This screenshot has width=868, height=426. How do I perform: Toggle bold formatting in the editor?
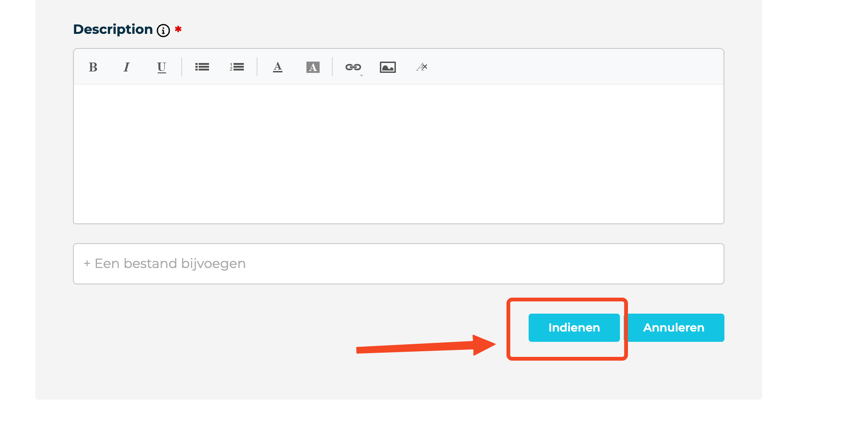tap(93, 67)
